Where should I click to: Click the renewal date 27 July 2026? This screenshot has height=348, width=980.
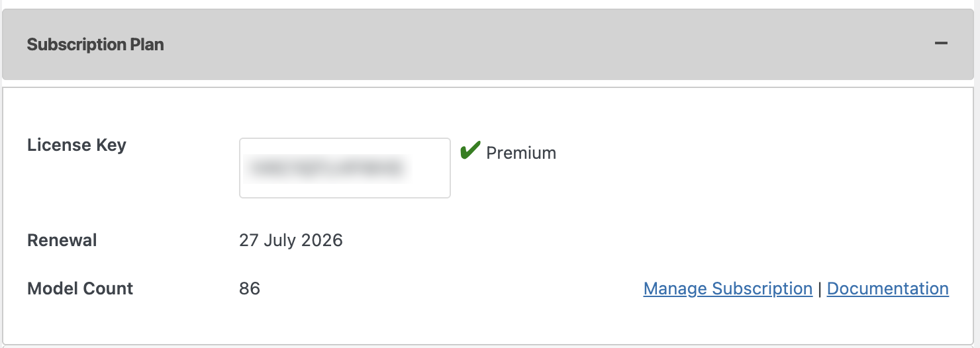[x=291, y=239]
